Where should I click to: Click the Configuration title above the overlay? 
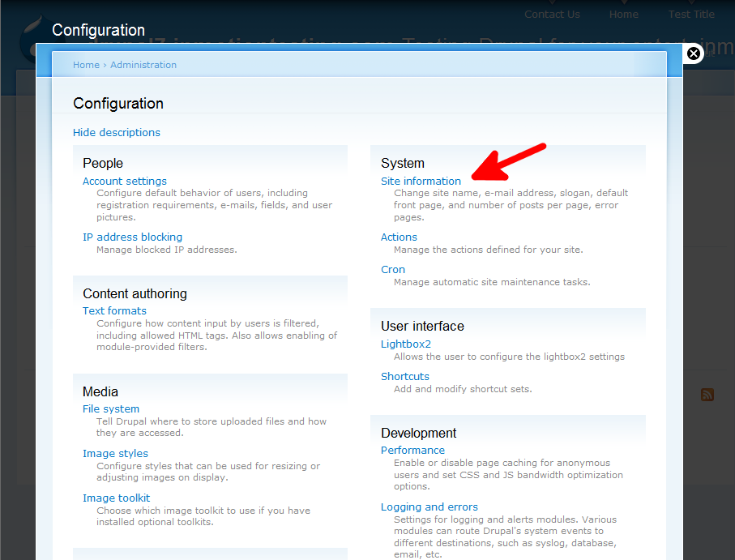[x=98, y=30]
